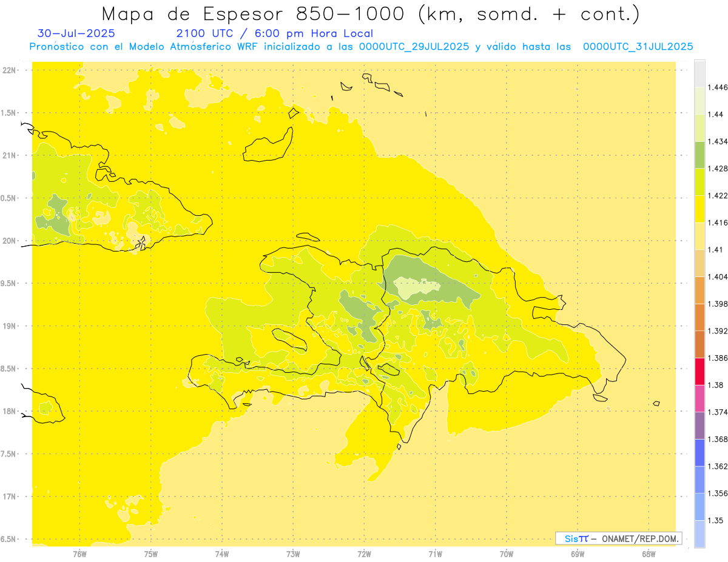The width and height of the screenshot is (728, 562).
Task: Click the '1.5N' latitude label
Action: click(9, 113)
